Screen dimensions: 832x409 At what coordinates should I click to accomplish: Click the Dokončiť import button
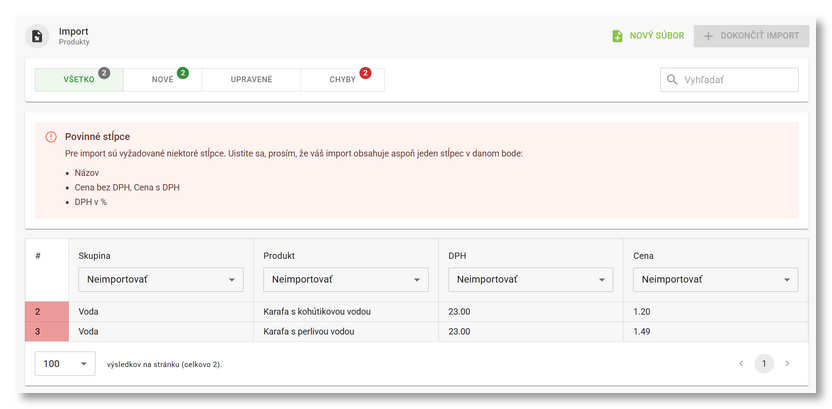pyautogui.click(x=751, y=36)
